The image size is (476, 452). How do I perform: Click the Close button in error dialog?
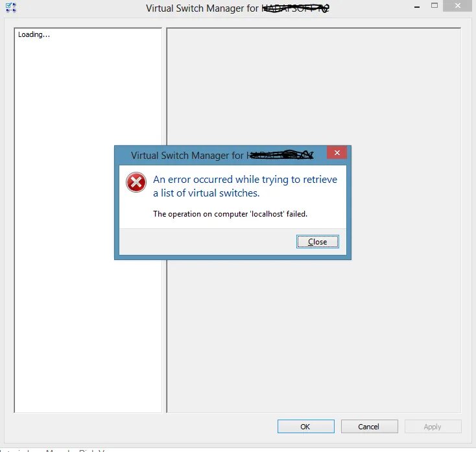click(318, 242)
